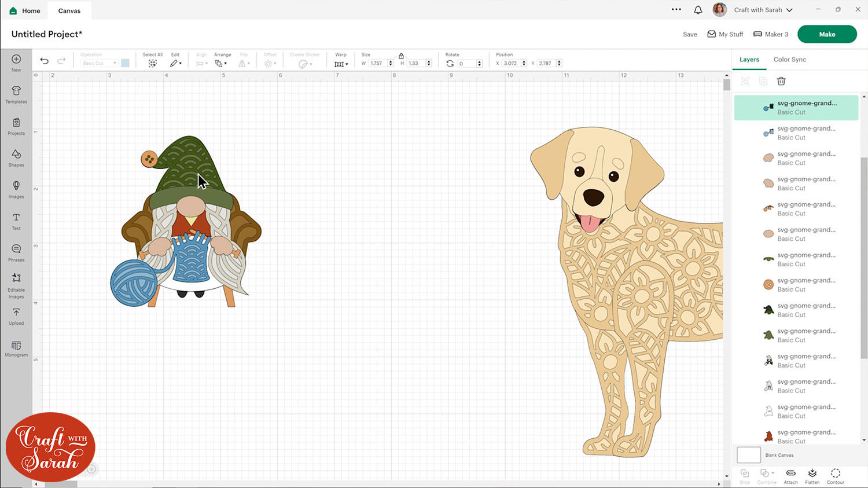The height and width of the screenshot is (488, 868).
Task: Click the Save link
Action: (690, 35)
